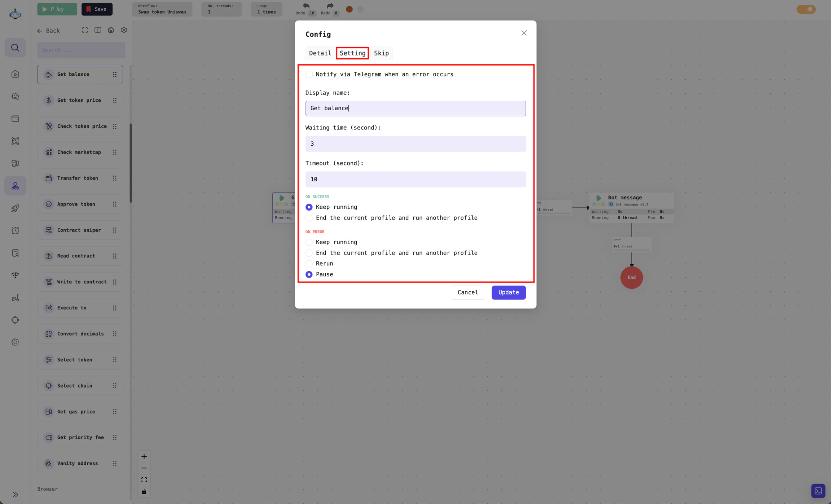This screenshot has height=504, width=831.
Task: Open the Search panel in the left rail
Action: pyautogui.click(x=15, y=47)
